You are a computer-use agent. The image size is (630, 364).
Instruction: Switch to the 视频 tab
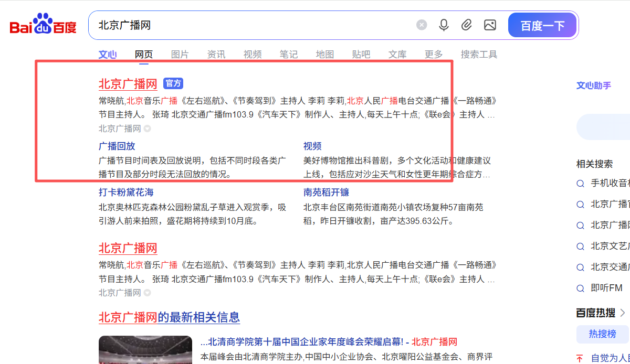[x=253, y=53]
